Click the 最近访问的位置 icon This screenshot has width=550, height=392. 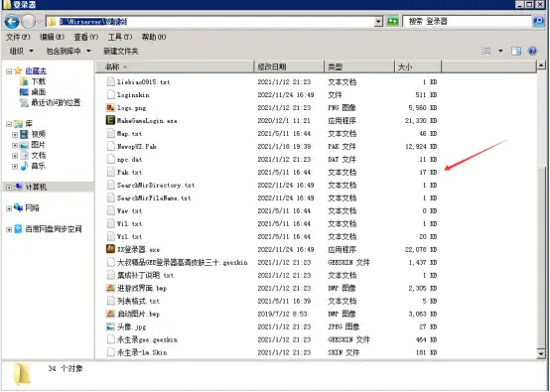[x=24, y=102]
